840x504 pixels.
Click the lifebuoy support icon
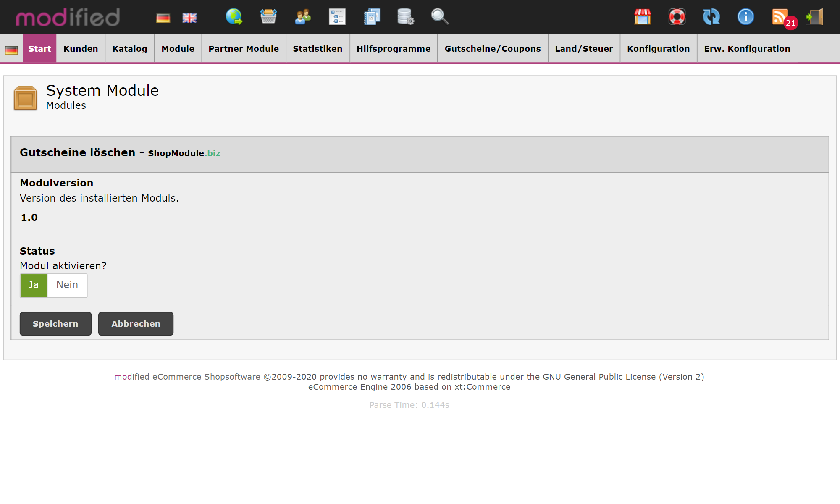[677, 17]
